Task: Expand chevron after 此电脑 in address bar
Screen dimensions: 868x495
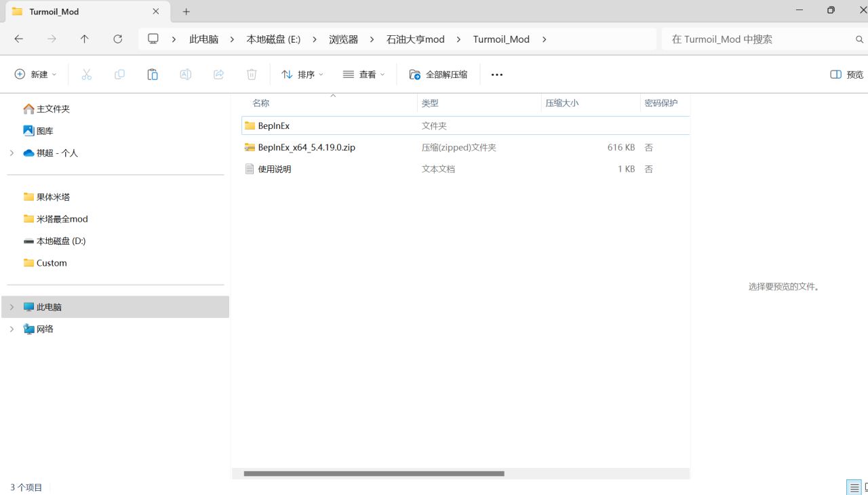Action: click(232, 39)
